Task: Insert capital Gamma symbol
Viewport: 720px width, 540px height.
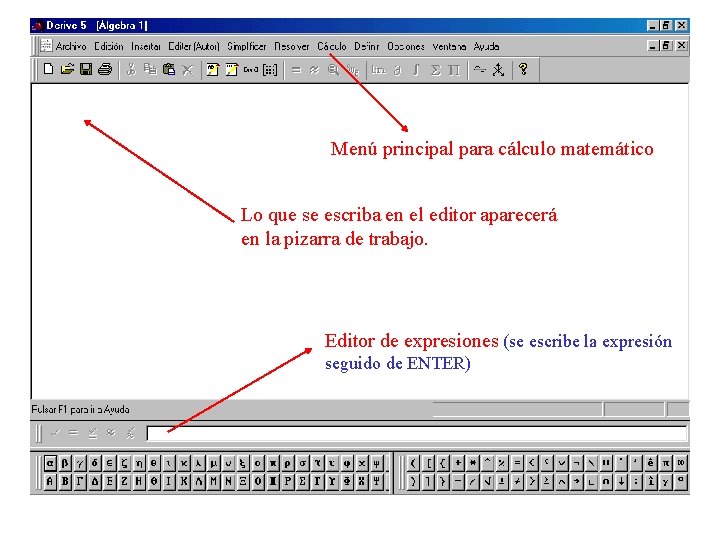Action: click(x=80, y=481)
